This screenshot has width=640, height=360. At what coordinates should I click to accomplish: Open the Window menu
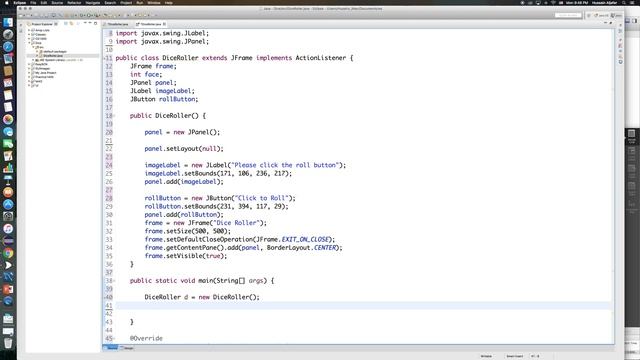coord(154,3)
